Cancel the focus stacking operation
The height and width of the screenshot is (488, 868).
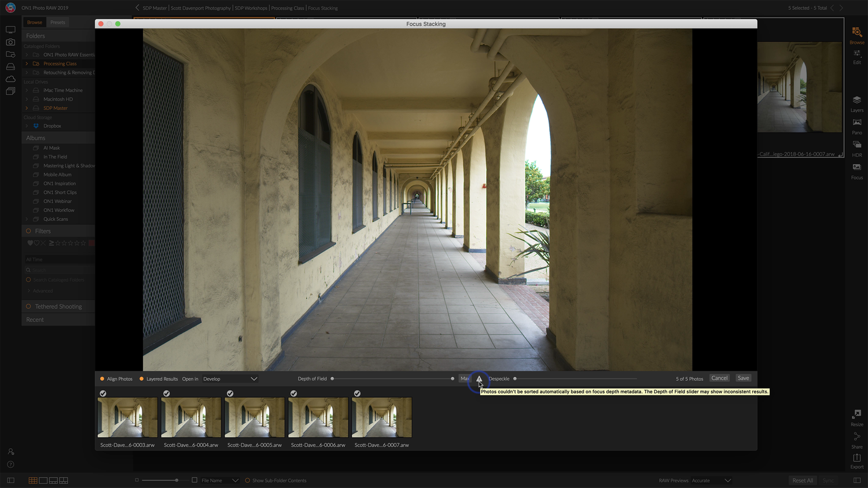coord(719,378)
